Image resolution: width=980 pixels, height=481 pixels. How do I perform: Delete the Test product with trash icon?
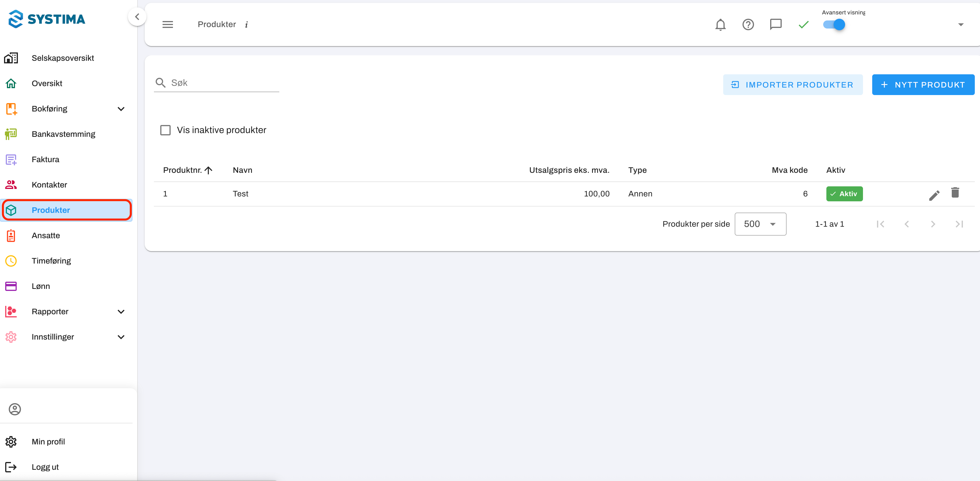(x=955, y=193)
